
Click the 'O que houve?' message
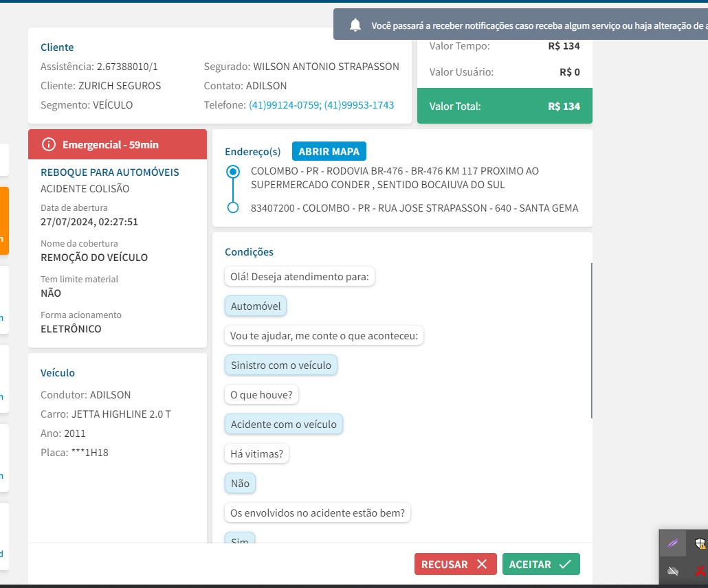click(261, 395)
